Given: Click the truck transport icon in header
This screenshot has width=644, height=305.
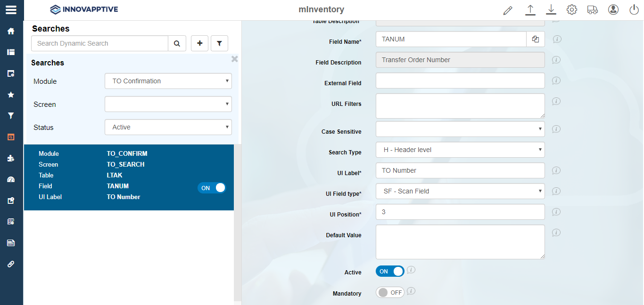Looking at the screenshot, I should click(592, 10).
